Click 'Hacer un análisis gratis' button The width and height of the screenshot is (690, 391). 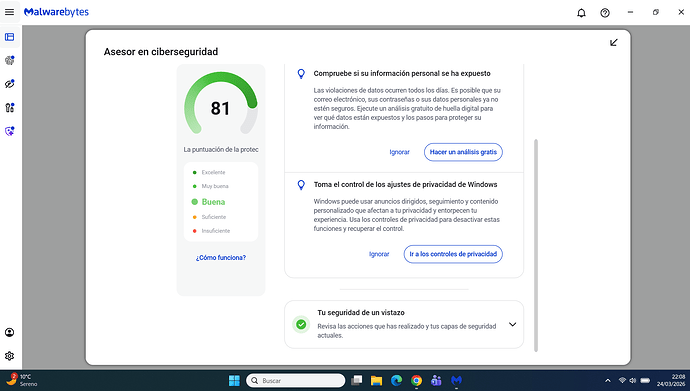463,152
